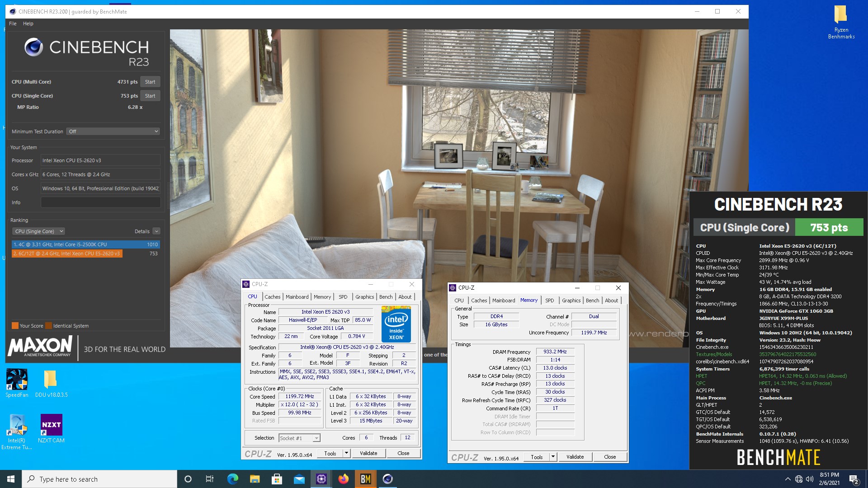
Task: Expand the ranking Details arrow
Action: click(x=156, y=231)
